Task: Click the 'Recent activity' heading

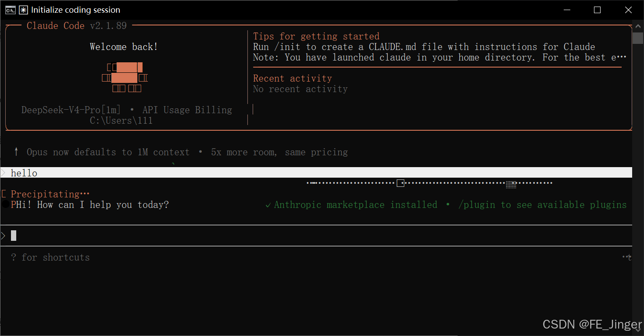Action: click(293, 79)
